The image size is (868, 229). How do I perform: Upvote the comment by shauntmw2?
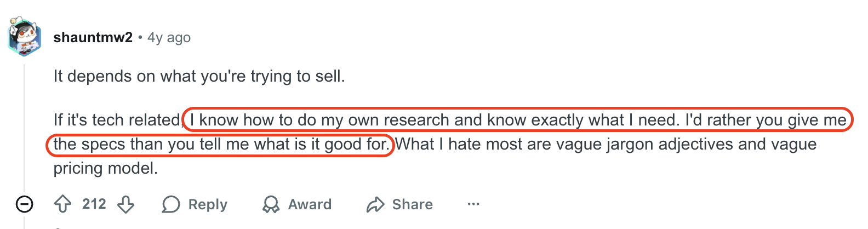click(x=63, y=204)
